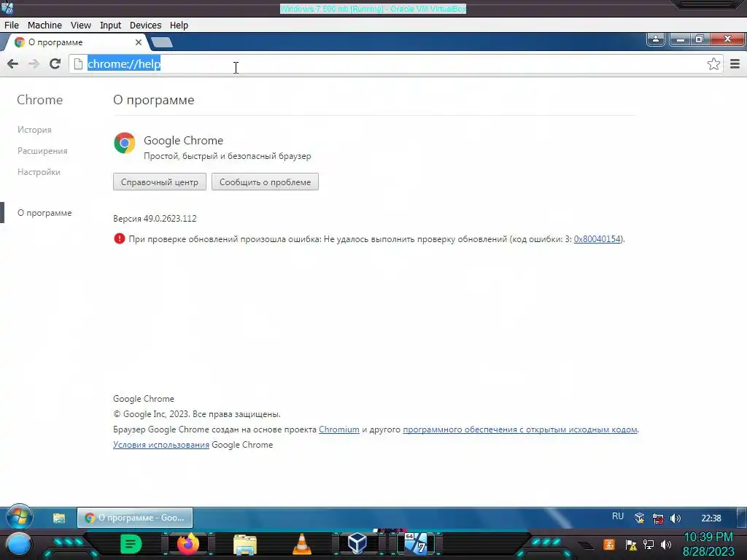747x560 pixels.
Task: Open VirtualBox Help menu
Action: pos(179,26)
